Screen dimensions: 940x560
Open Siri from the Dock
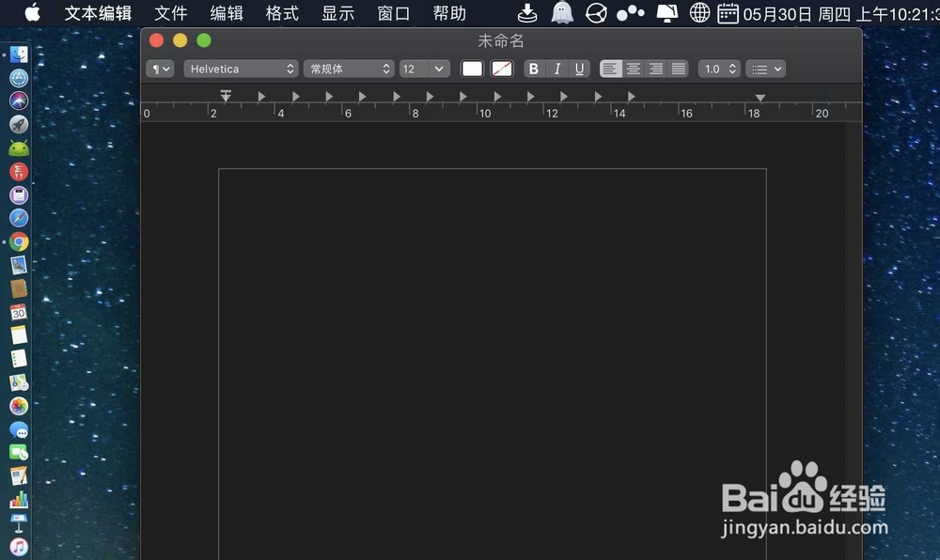click(19, 101)
